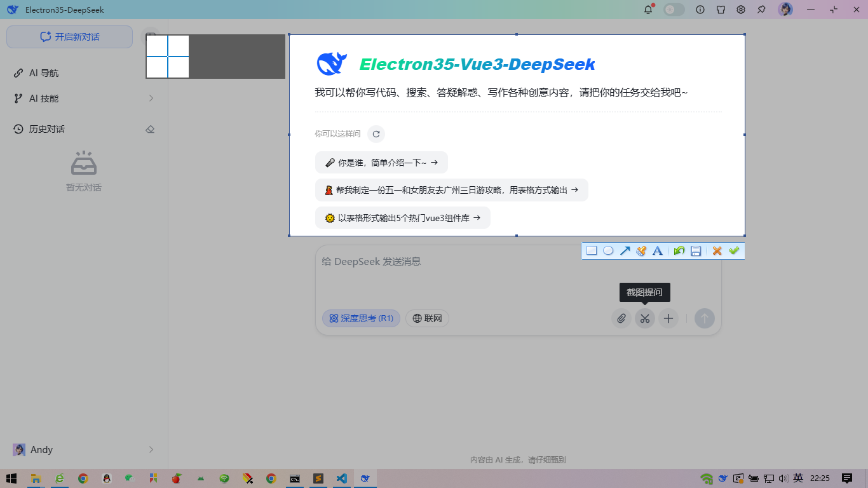Image resolution: width=868 pixels, height=488 pixels.
Task: Click the info circle icon in title bar
Action: click(x=700, y=10)
